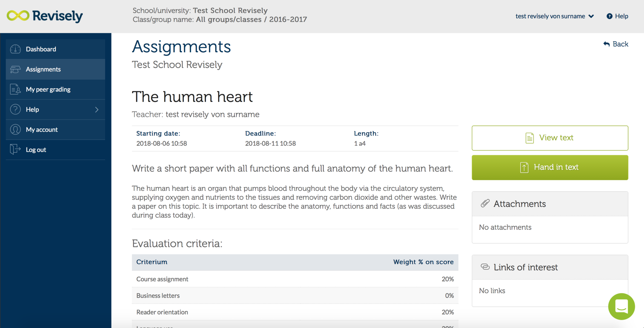Click the Weight % on score column header
The height and width of the screenshot is (328, 644).
point(423,262)
